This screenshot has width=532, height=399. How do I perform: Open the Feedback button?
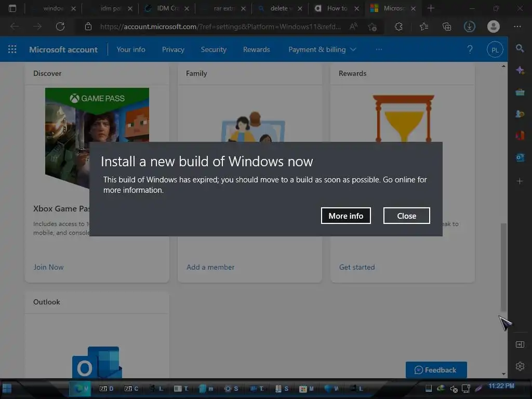(x=436, y=370)
